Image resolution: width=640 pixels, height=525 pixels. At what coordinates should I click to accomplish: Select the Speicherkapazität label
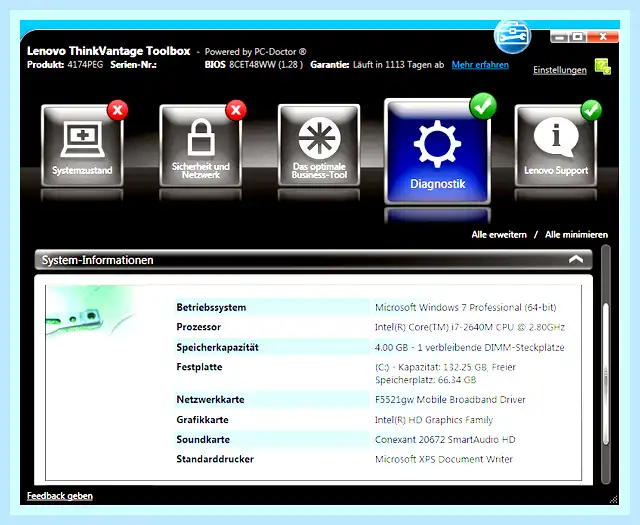218,347
